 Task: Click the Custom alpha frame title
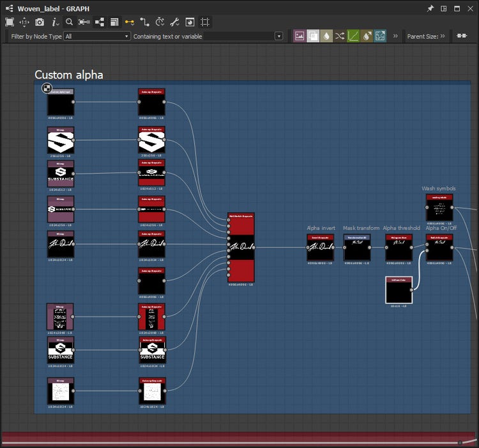[68, 75]
